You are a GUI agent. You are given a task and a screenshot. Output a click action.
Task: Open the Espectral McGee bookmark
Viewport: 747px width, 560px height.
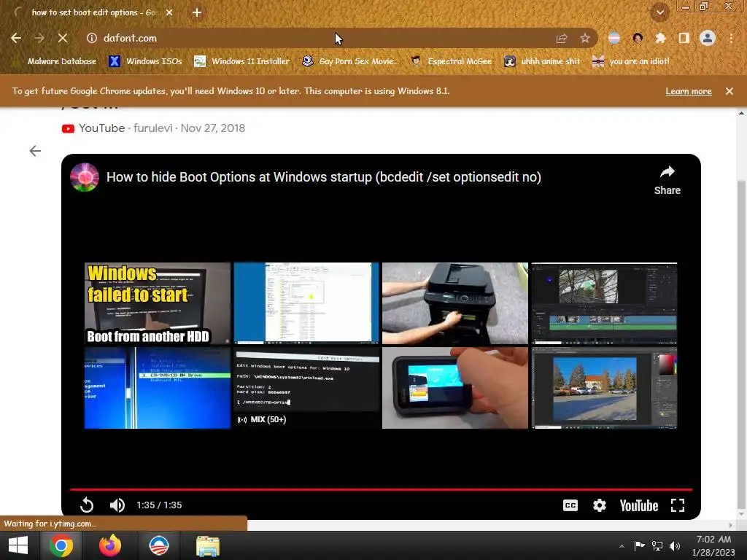[452, 61]
